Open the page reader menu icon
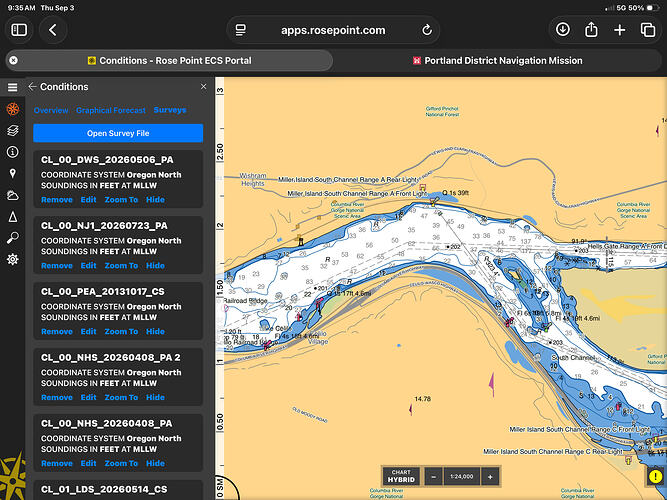Screen dimensions: 667x500 pos(241,30)
